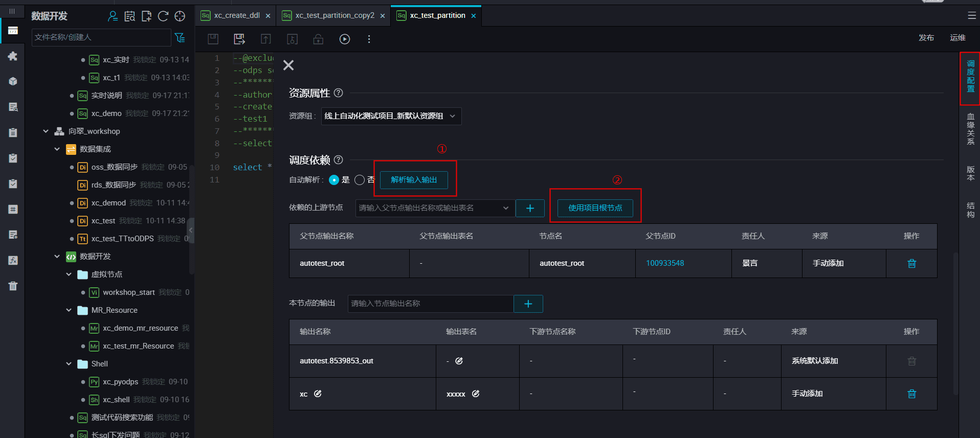Collapse the 向翠_workshop tree node
The image size is (980, 438).
[x=46, y=131]
